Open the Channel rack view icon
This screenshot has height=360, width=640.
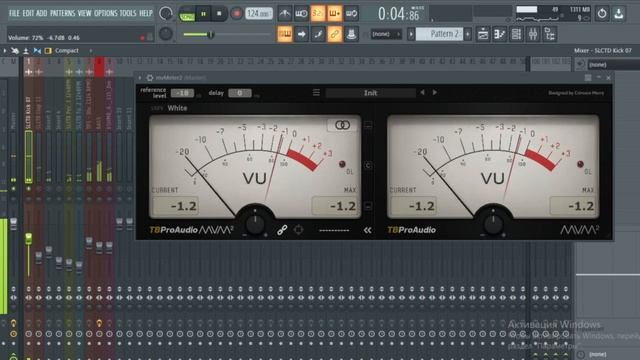point(516,34)
